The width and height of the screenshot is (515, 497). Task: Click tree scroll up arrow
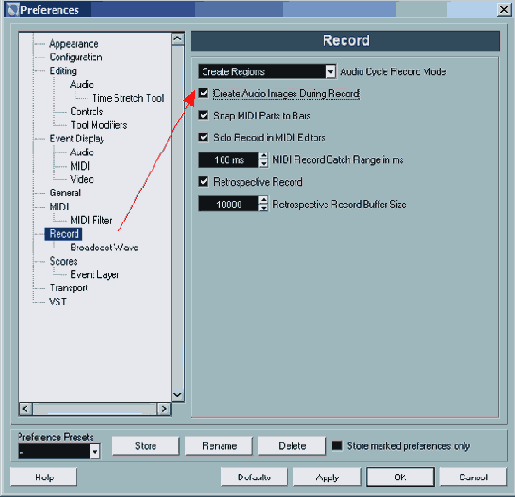(178, 39)
